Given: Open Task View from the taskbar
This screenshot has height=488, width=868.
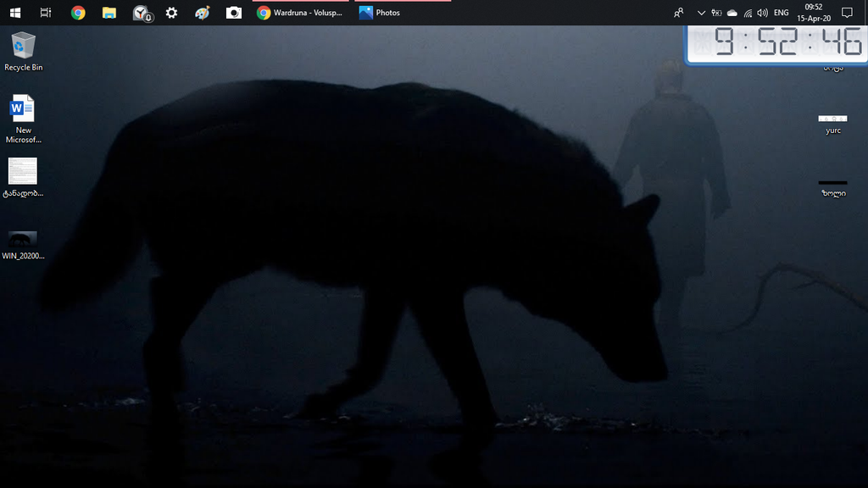Looking at the screenshot, I should [46, 12].
